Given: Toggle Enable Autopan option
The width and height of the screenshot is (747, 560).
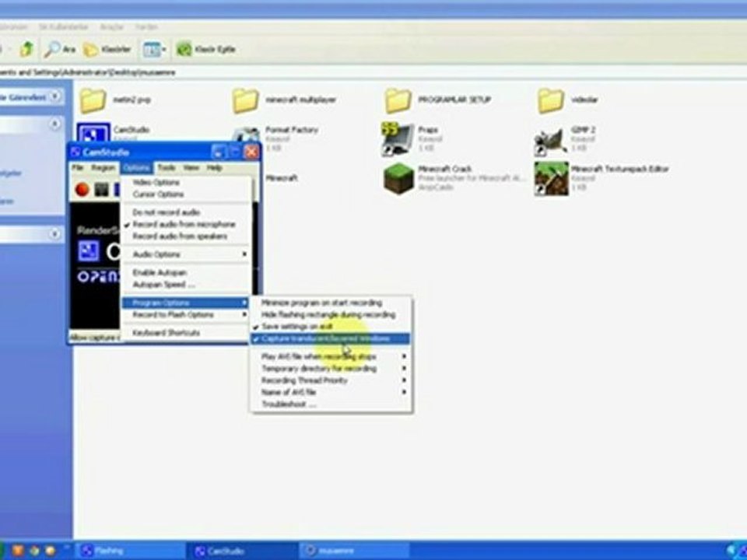Looking at the screenshot, I should click(x=186, y=272).
